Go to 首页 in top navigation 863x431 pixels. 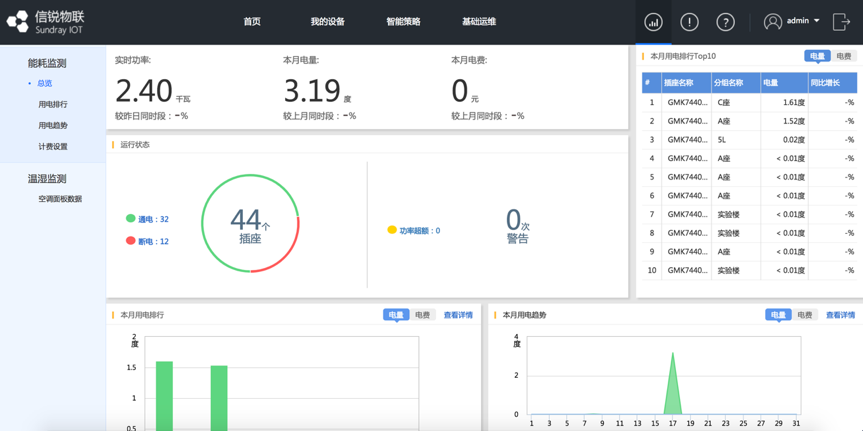tap(252, 22)
